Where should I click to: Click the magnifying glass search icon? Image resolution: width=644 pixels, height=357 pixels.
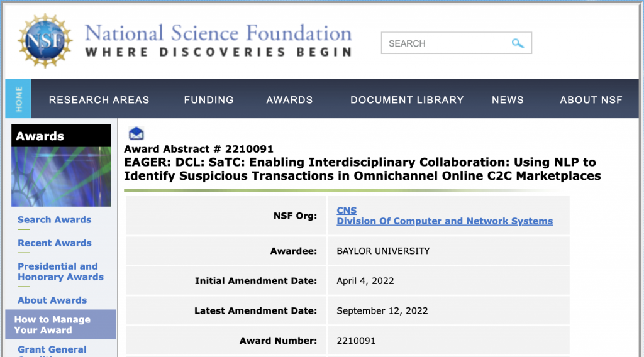tap(518, 43)
